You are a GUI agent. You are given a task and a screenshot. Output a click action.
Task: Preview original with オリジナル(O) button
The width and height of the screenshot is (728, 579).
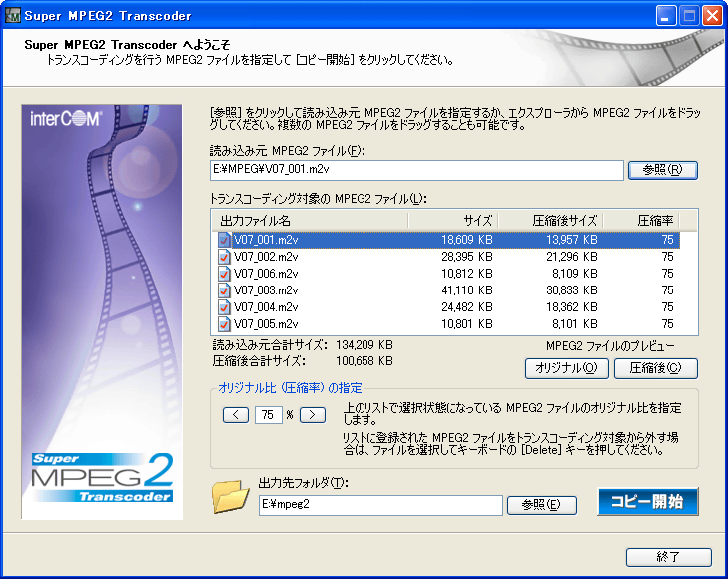pos(567,368)
